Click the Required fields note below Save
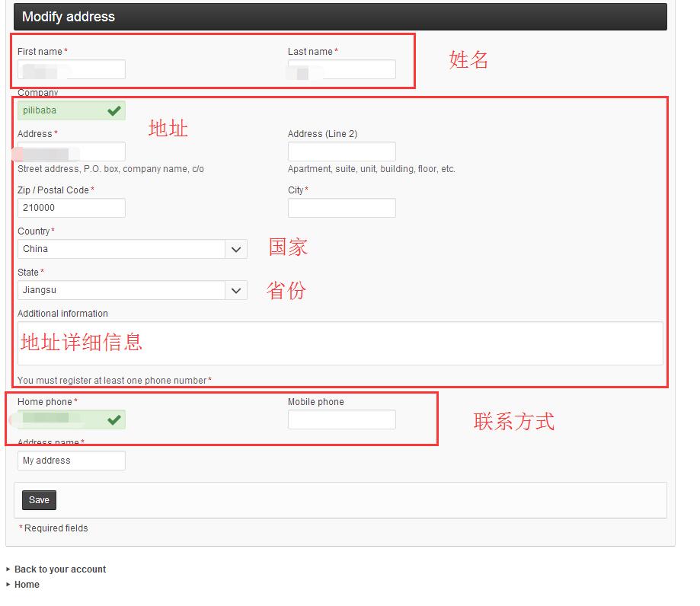700x606 pixels. 56,528
